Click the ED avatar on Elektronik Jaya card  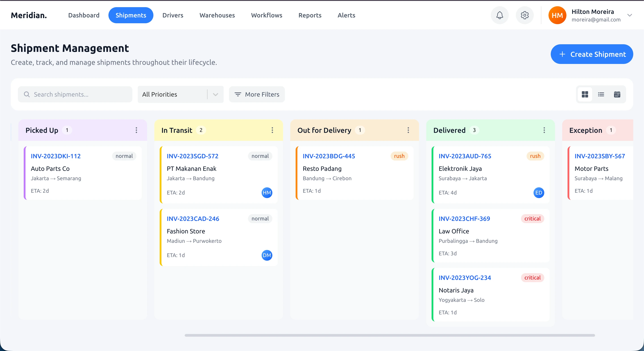[538, 192]
